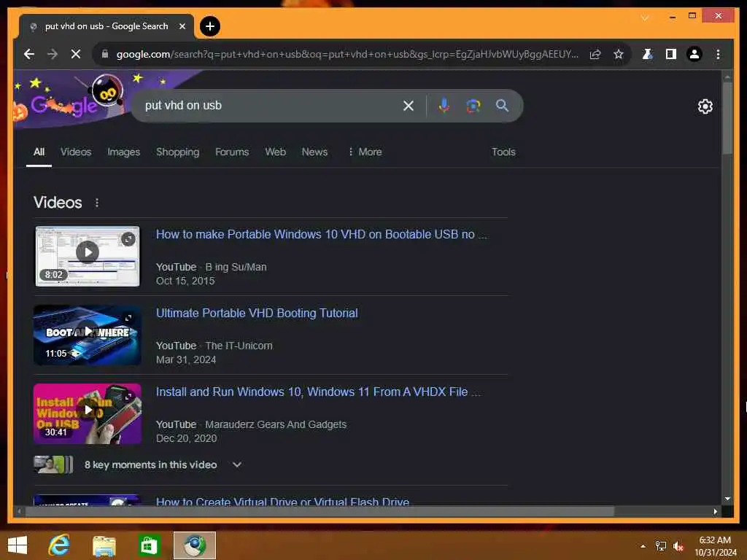Play the 11:05 Boot Anywhere thumbnail

click(88, 335)
